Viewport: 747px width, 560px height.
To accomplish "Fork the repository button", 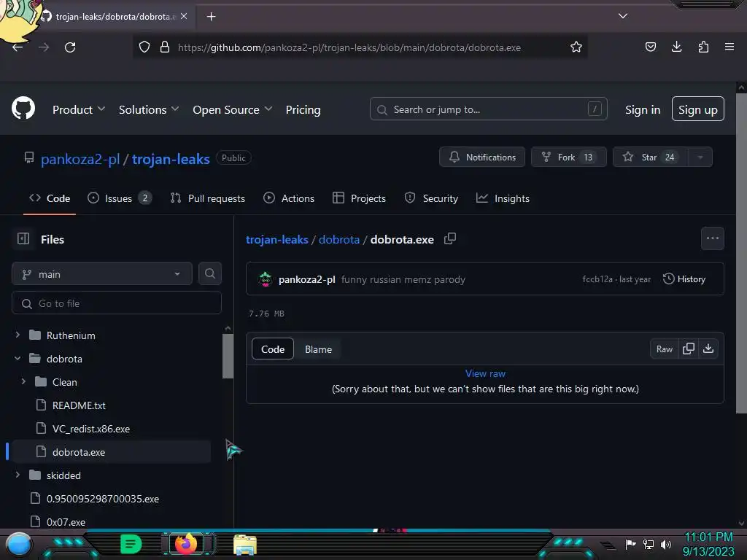I will click(569, 157).
